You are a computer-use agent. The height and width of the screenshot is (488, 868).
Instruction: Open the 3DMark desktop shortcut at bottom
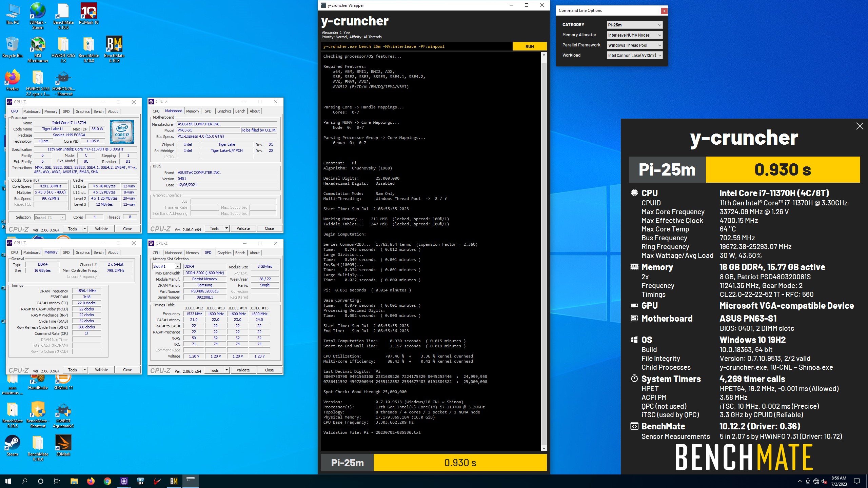[63, 446]
